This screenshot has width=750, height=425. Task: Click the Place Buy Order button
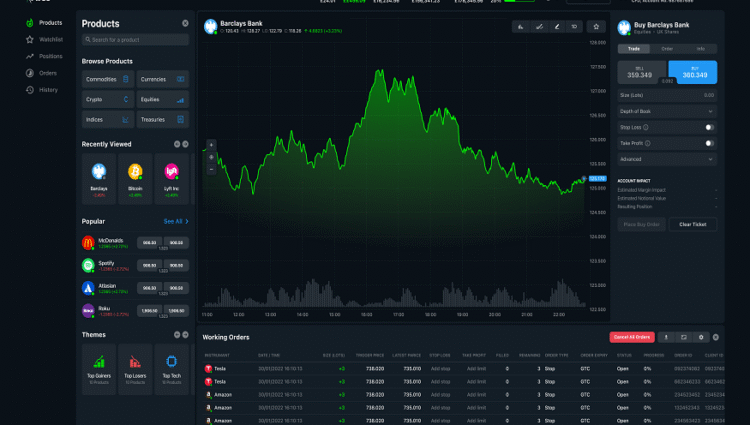641,224
